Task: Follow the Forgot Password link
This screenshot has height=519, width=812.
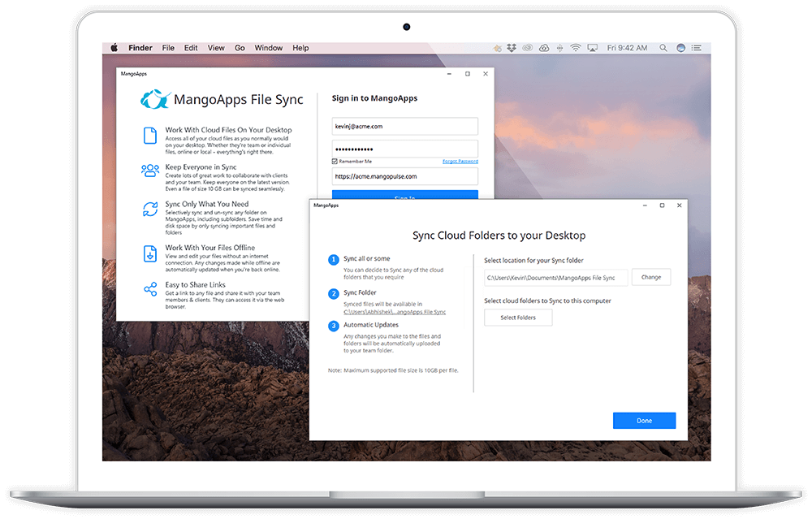Action: [460, 161]
